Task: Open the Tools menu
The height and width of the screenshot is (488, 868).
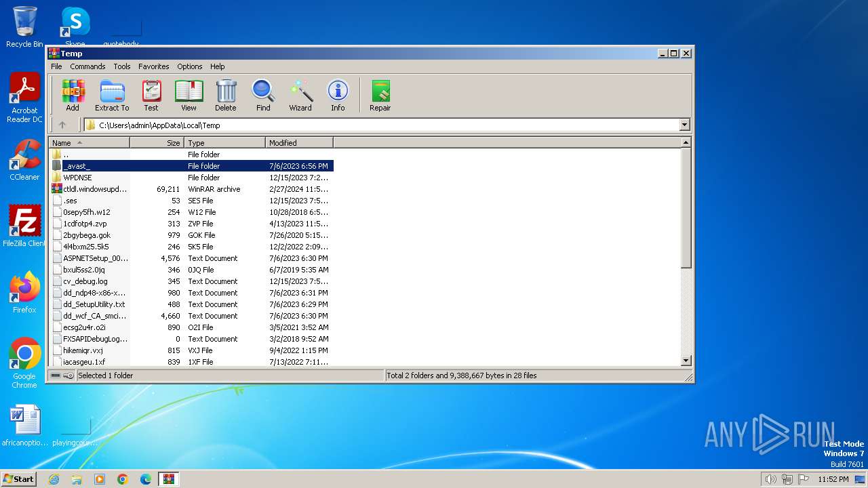Action: (122, 66)
